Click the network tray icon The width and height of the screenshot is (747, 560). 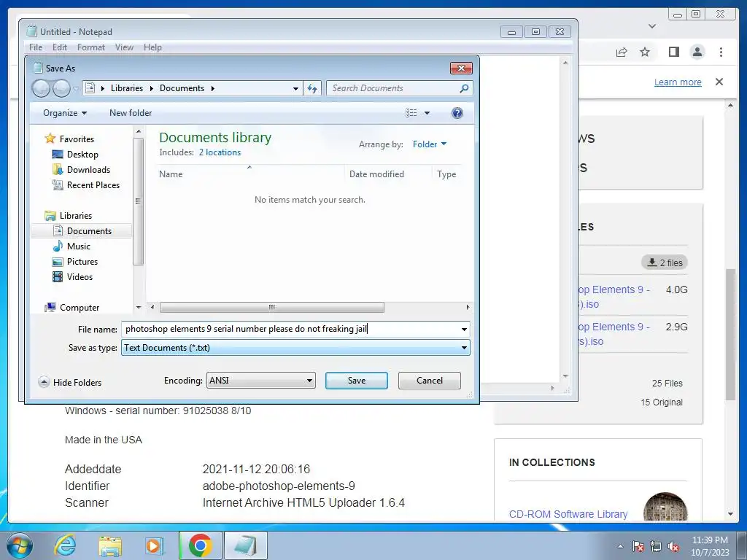click(x=656, y=547)
